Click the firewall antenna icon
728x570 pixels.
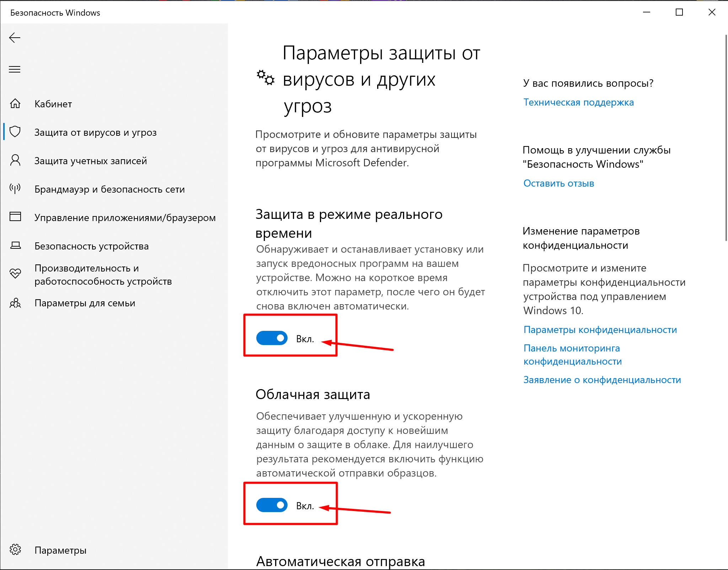(x=15, y=189)
